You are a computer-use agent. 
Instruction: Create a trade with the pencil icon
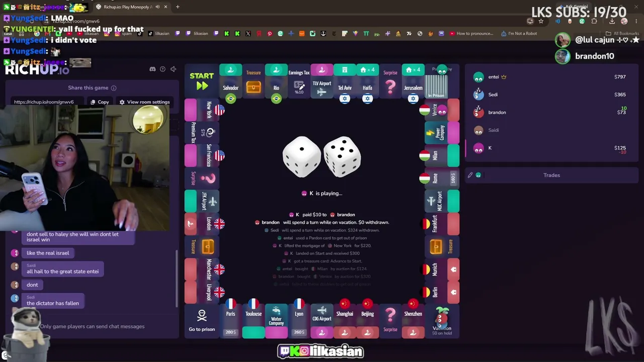(470, 175)
